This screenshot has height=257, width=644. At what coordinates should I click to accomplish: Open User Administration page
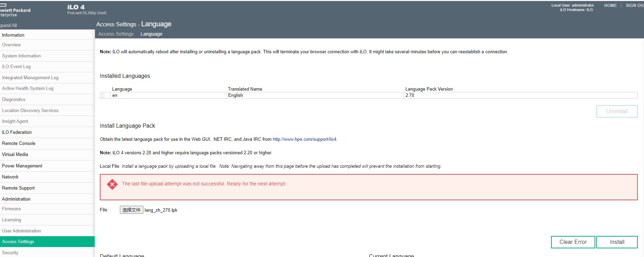click(x=47, y=231)
